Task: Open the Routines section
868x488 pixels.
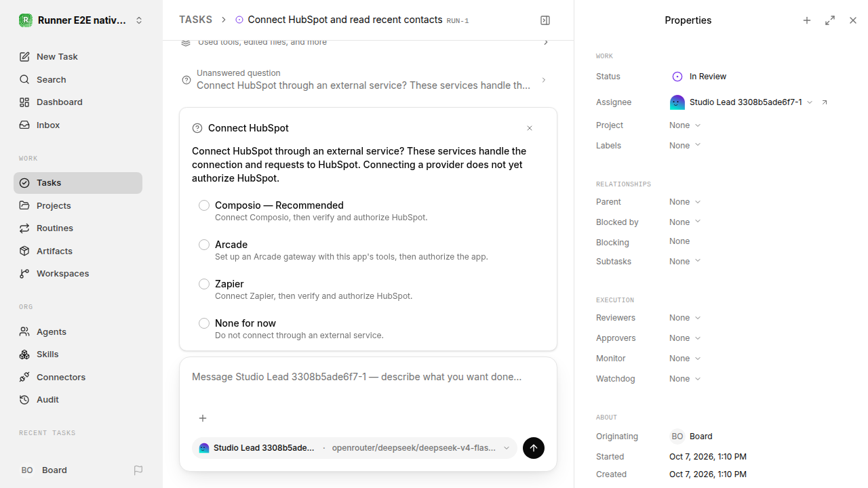Action: click(78, 228)
